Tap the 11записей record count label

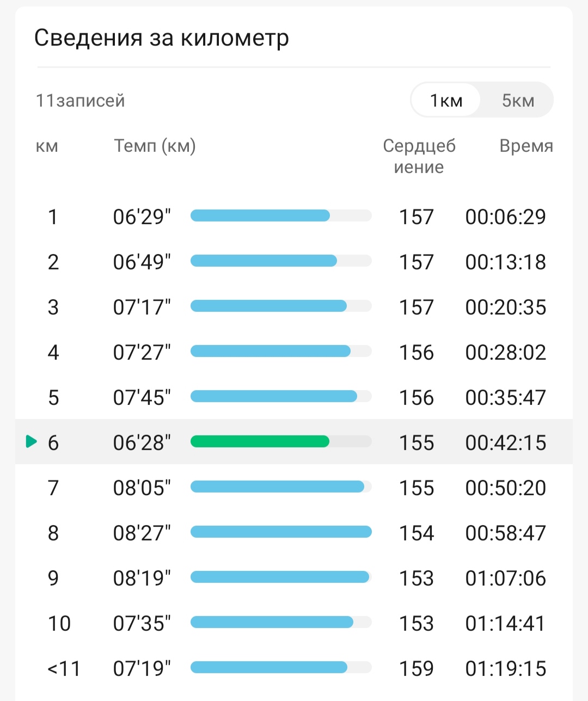tap(80, 101)
